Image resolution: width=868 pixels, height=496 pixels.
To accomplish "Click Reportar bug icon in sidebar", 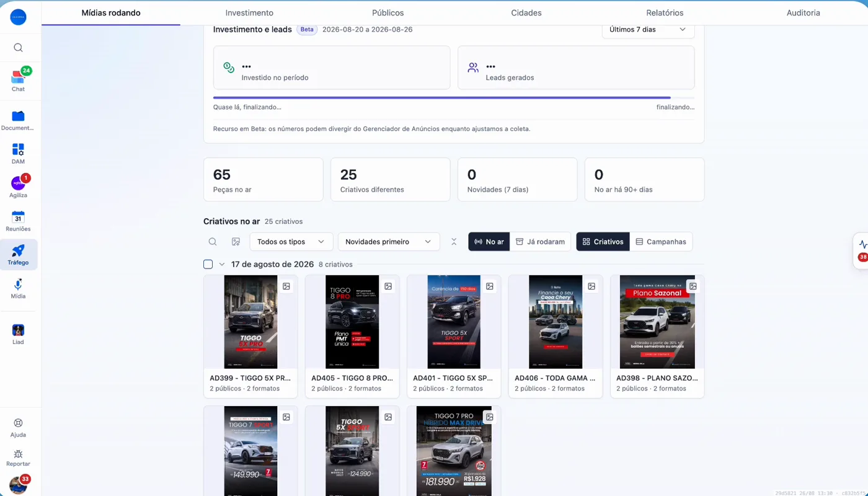I will point(18,458).
